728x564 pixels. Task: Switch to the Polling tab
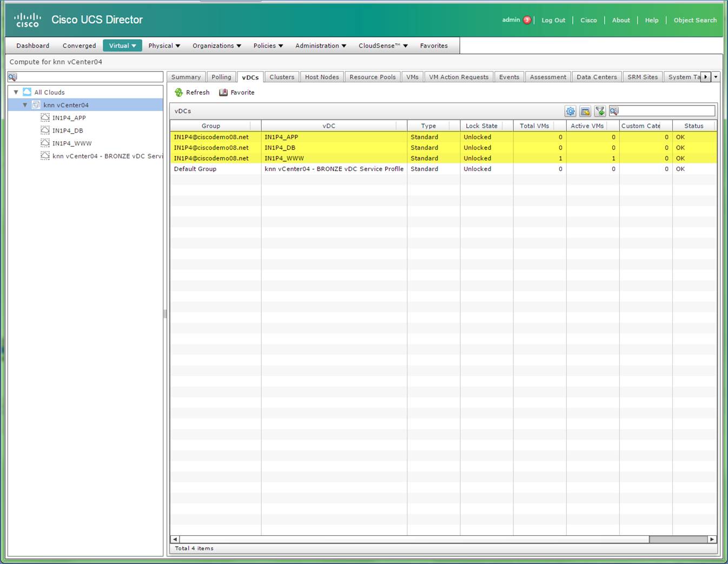click(221, 77)
